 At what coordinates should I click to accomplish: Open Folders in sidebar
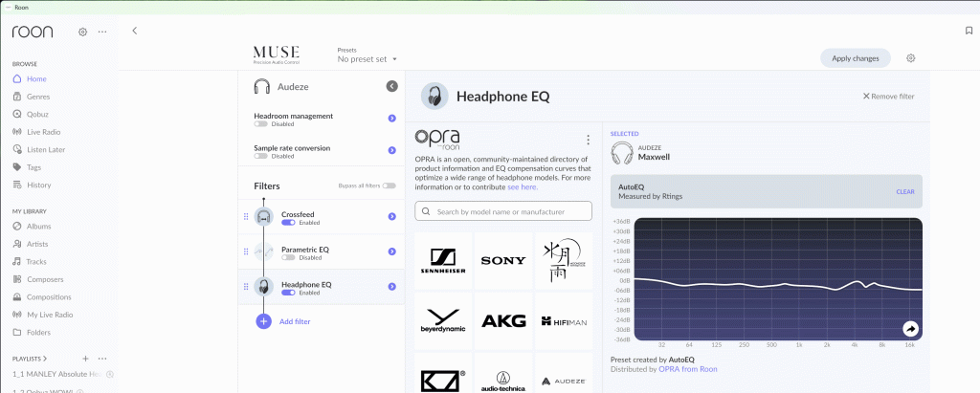pyautogui.click(x=38, y=333)
